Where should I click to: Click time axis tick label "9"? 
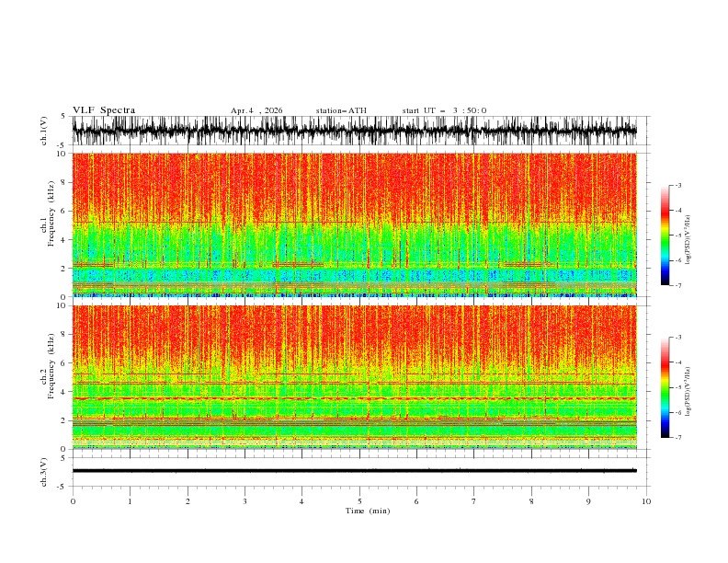(x=588, y=501)
